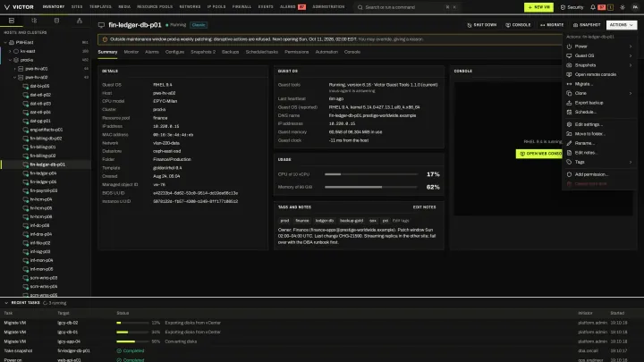This screenshot has height=362, width=644.
Task: Click the New VM button
Action: coord(538,7)
